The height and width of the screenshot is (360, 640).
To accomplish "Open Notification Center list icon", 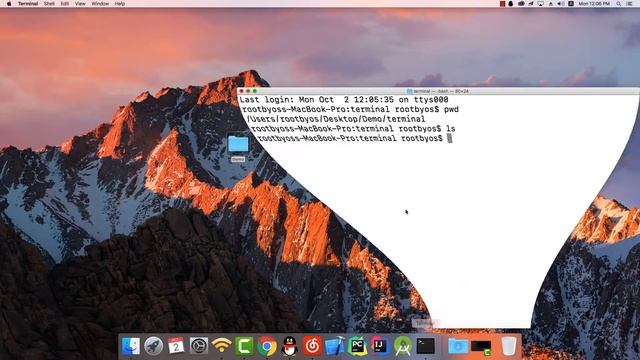I will coord(630,4).
